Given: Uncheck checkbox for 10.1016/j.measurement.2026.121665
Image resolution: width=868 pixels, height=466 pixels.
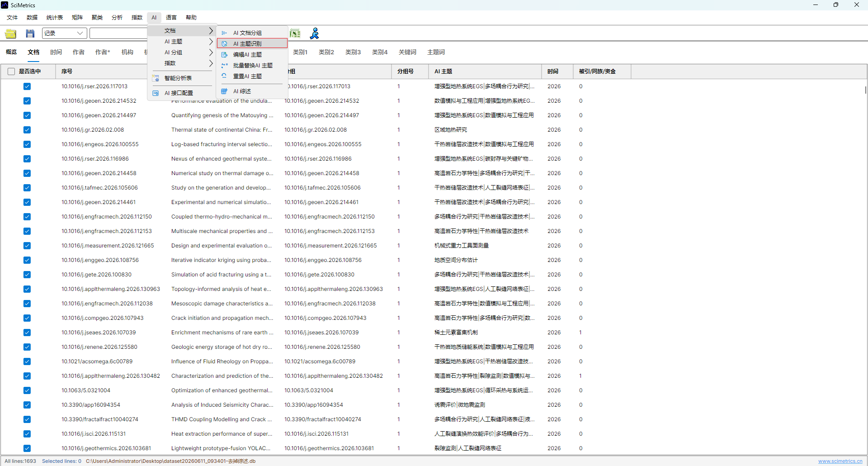Looking at the screenshot, I should point(27,246).
